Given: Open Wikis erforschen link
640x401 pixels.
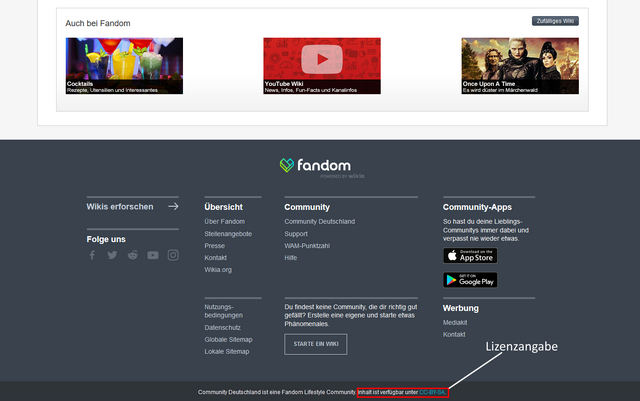Looking at the screenshot, I should 120,207.
